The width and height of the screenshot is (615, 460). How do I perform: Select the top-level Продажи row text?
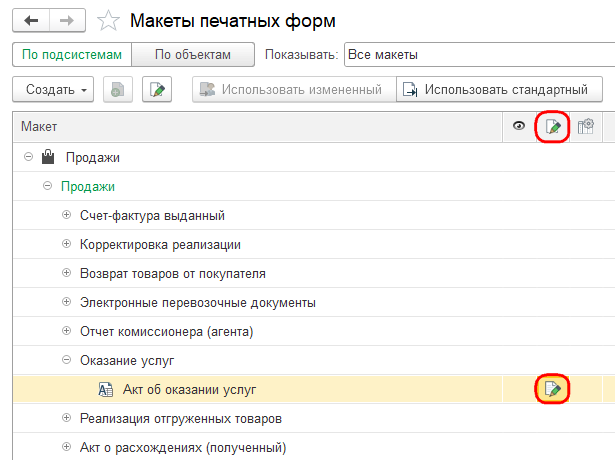pyautogui.click(x=93, y=158)
